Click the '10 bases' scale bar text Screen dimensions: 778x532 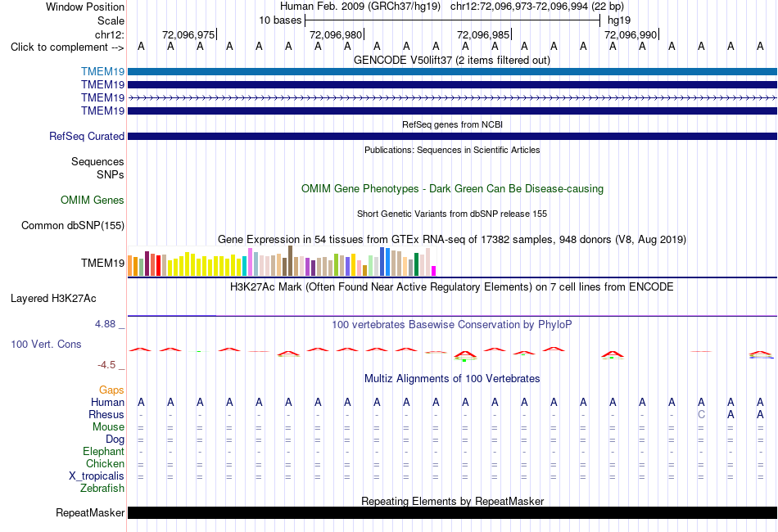(280, 20)
